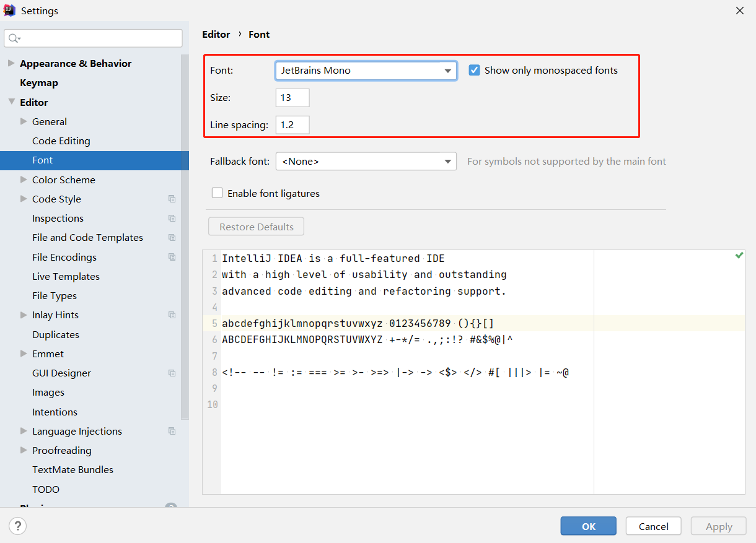Click the project-level icon beside Language Injections

pyautogui.click(x=172, y=432)
